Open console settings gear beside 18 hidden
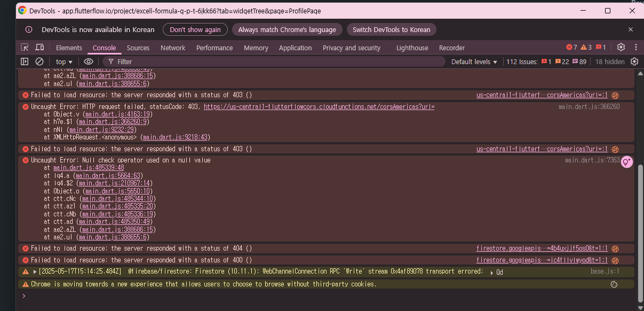 (x=634, y=61)
